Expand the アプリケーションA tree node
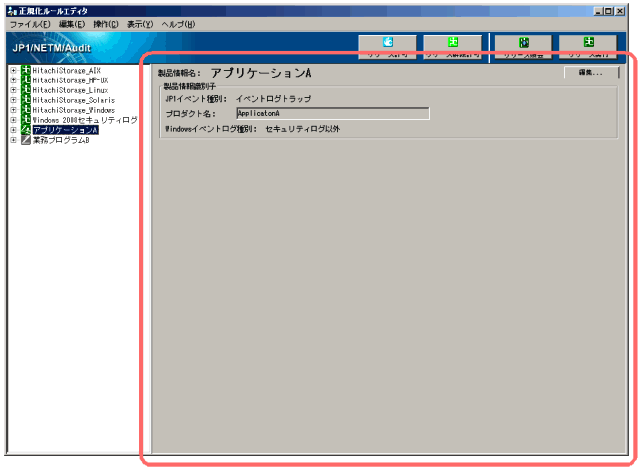 [x=13, y=130]
